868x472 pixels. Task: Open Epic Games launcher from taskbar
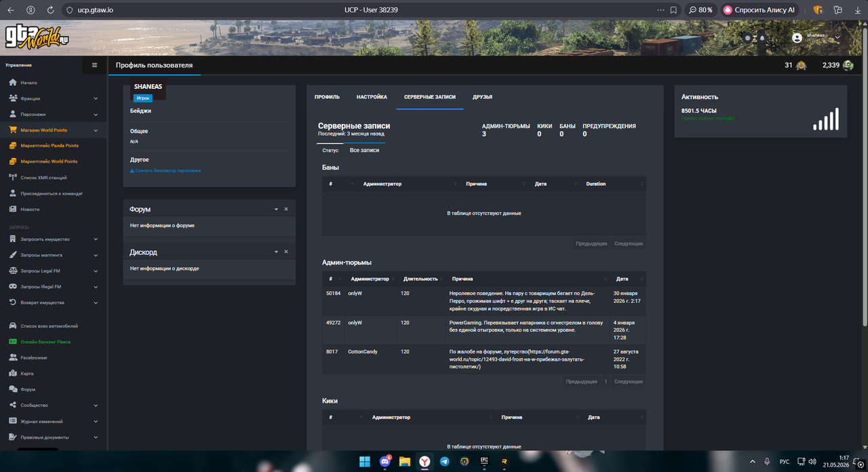pos(484,461)
